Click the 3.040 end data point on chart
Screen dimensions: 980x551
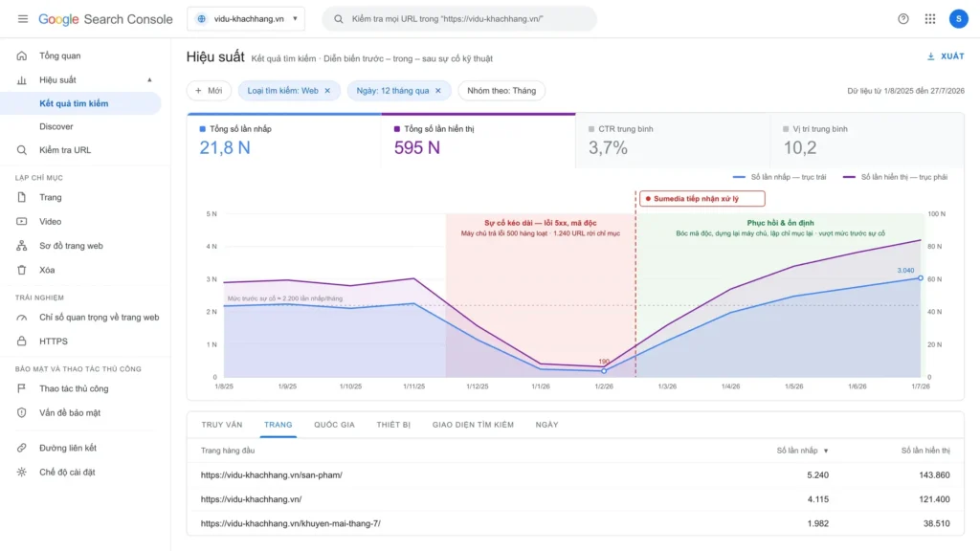[x=920, y=278]
